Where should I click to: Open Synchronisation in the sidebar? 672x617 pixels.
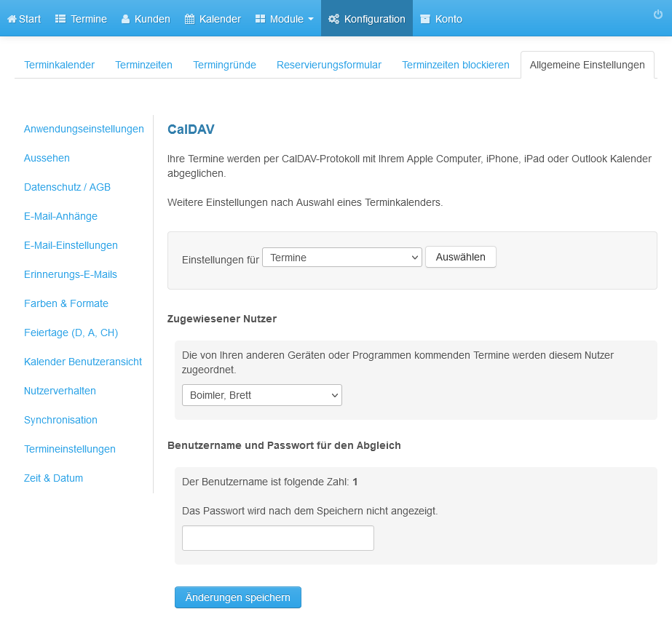point(60,420)
